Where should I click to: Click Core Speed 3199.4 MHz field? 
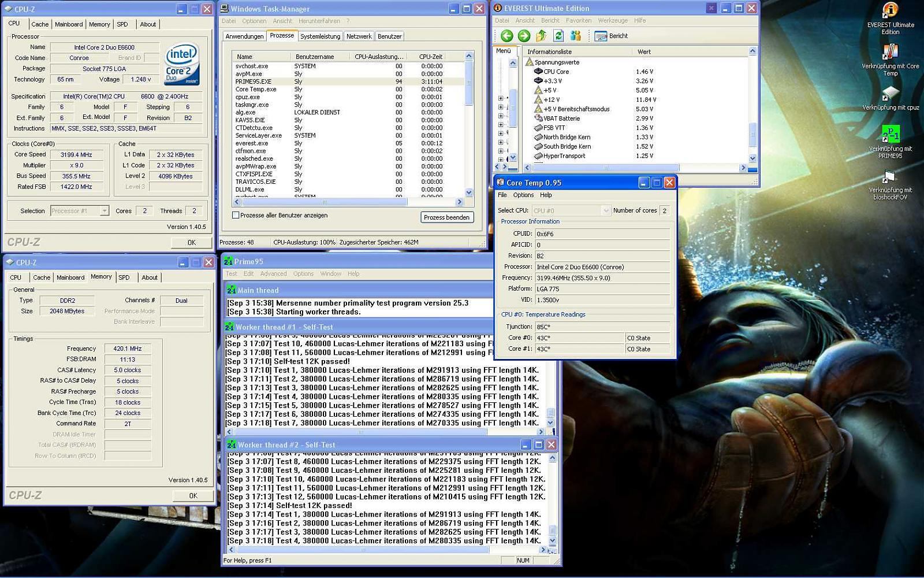(77, 155)
